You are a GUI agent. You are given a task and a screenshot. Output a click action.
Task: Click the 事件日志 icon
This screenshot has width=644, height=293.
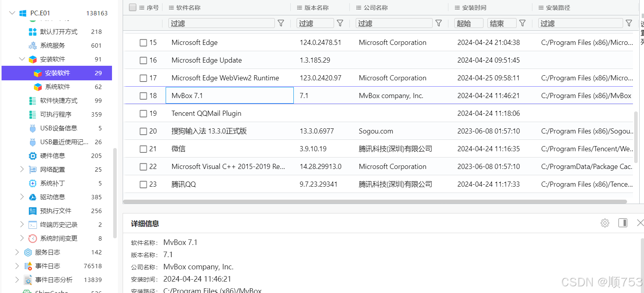pos(28,266)
